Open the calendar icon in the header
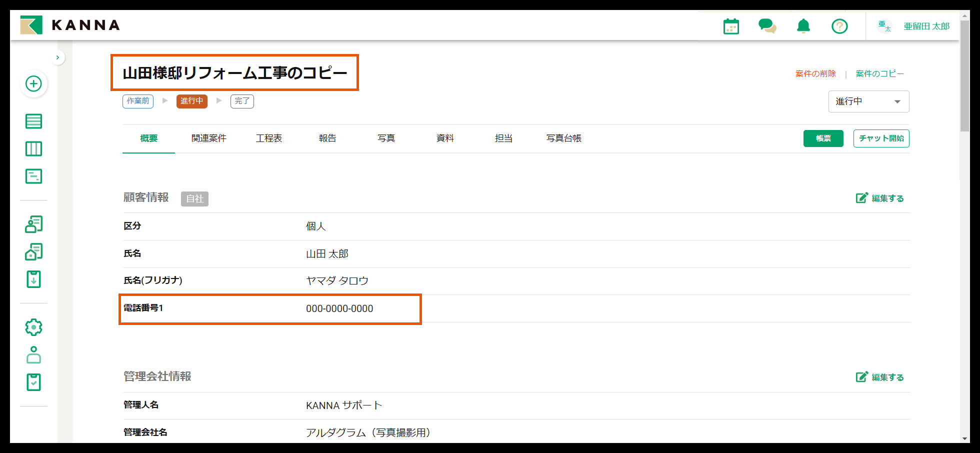The height and width of the screenshot is (453, 980). pos(730,25)
